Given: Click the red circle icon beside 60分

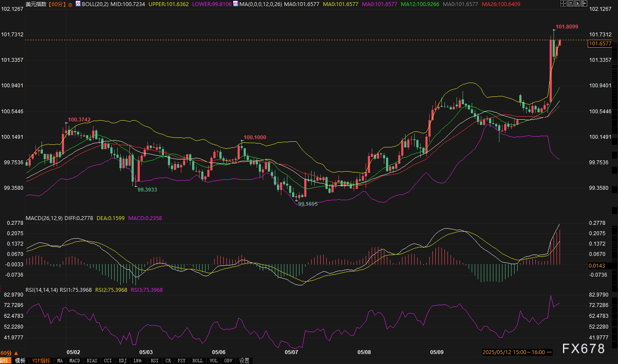Looking at the screenshot, I should click(70, 4).
